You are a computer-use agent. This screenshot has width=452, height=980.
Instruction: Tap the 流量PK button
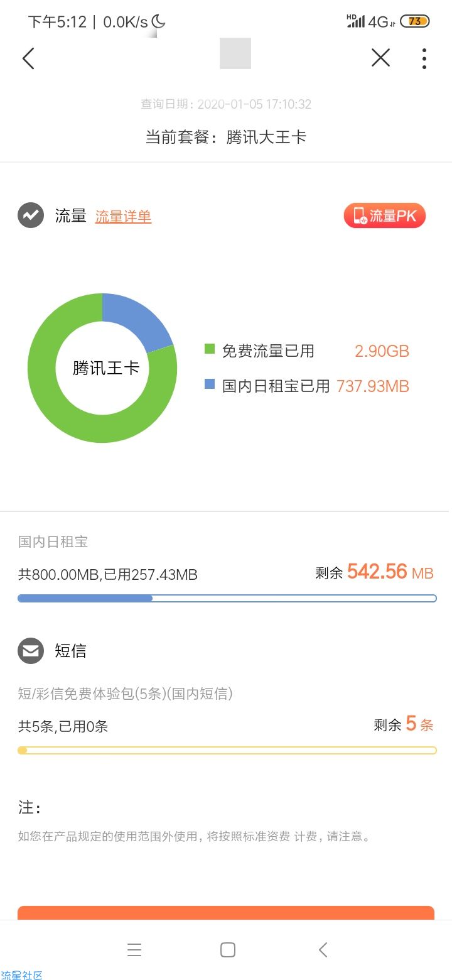[384, 215]
